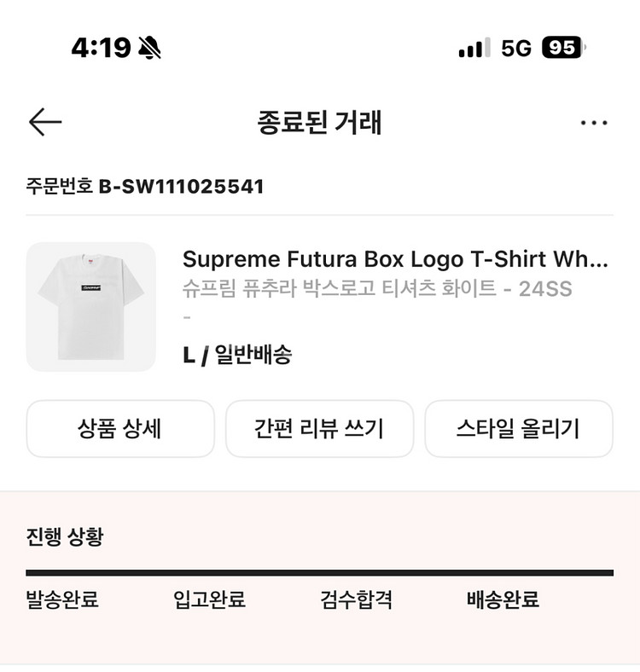Viewport: 640px width, 672px height.
Task: Select the 입고완료 progress step
Action: 209,600
